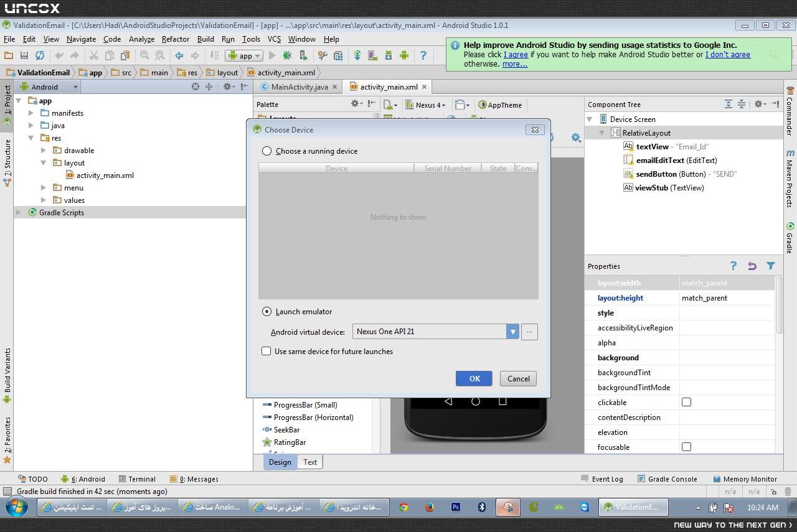
Task: Open the Photoshop icon in the taskbar
Action: point(456,507)
